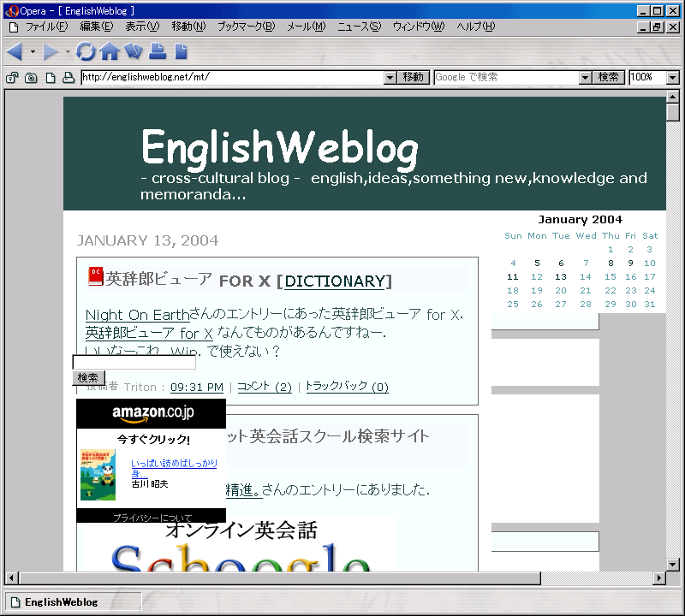Open the プライバシーについて link
The image size is (685, 616).
(152, 518)
